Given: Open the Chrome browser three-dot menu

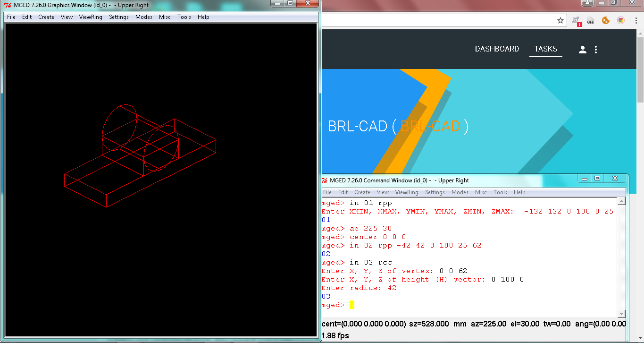Looking at the screenshot, I should [635, 20].
